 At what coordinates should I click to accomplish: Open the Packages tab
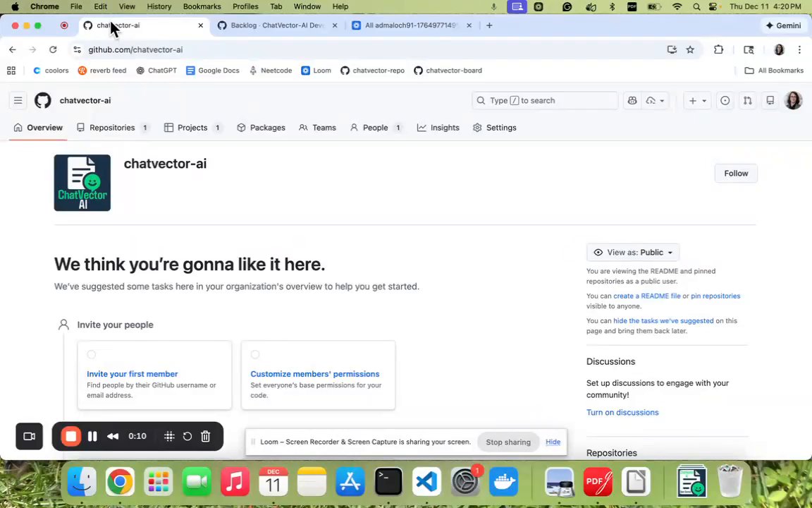261,128
